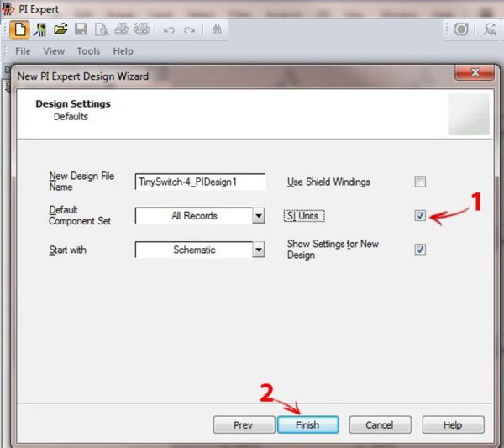Toggle the SI Units checkbox
504x448 pixels.
click(x=420, y=216)
